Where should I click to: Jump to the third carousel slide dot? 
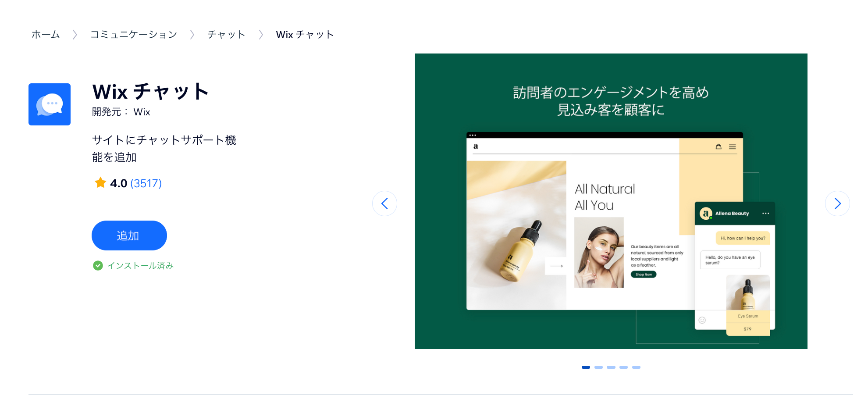[611, 367]
